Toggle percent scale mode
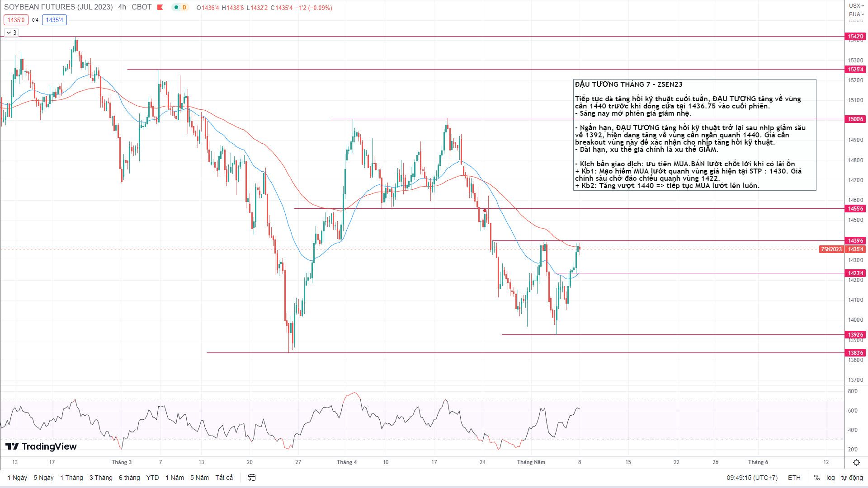 tap(816, 478)
